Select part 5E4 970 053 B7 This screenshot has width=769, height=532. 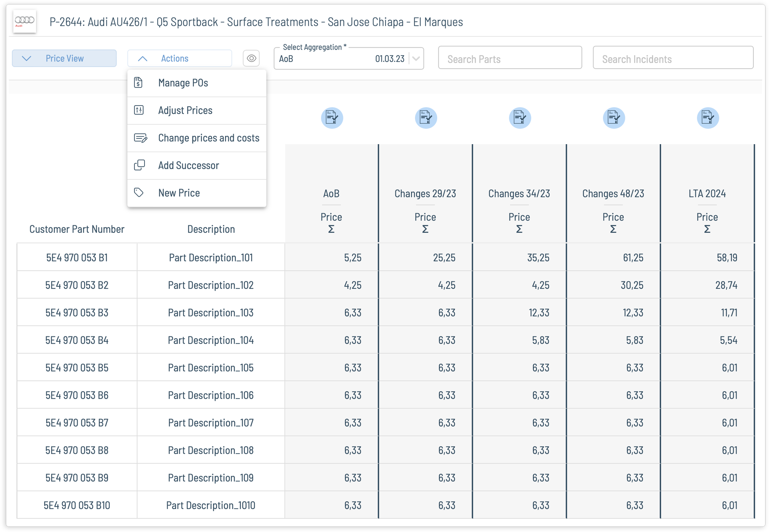pos(77,423)
